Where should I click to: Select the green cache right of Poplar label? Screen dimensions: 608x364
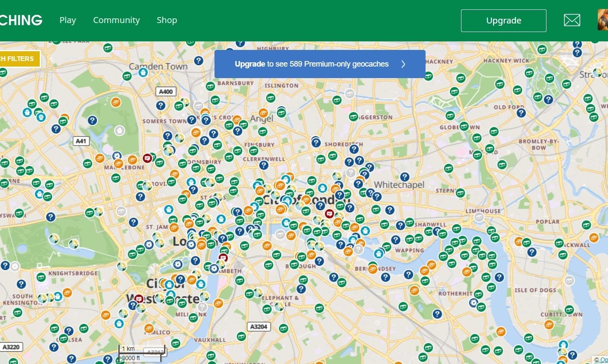(586, 225)
